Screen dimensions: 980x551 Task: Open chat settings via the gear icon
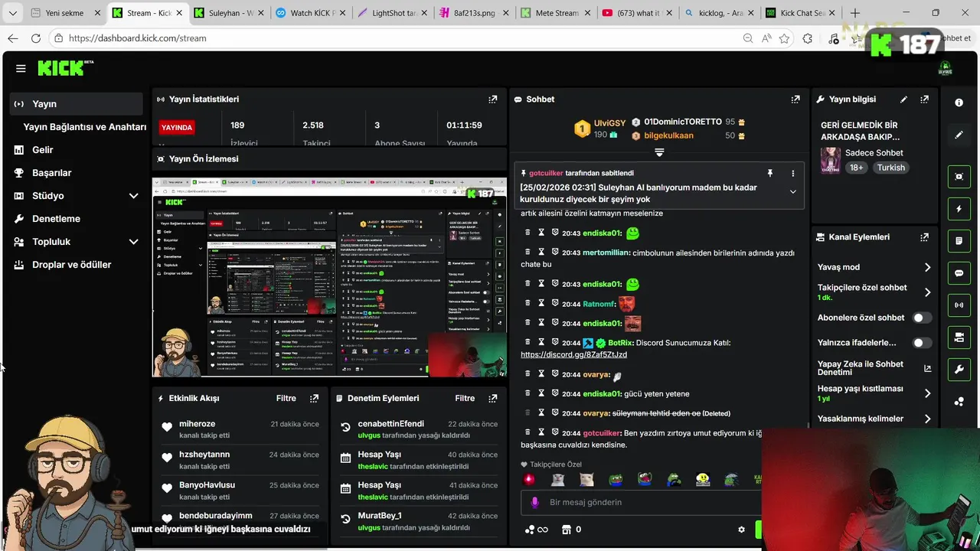(741, 530)
